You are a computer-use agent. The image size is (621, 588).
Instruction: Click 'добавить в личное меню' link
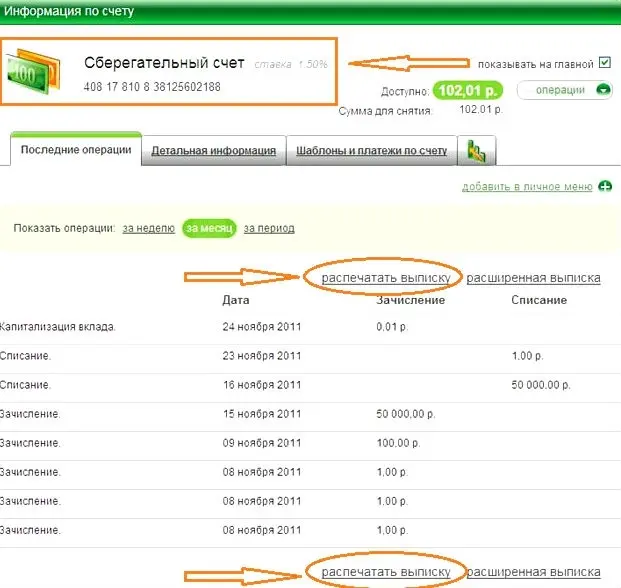tap(527, 186)
